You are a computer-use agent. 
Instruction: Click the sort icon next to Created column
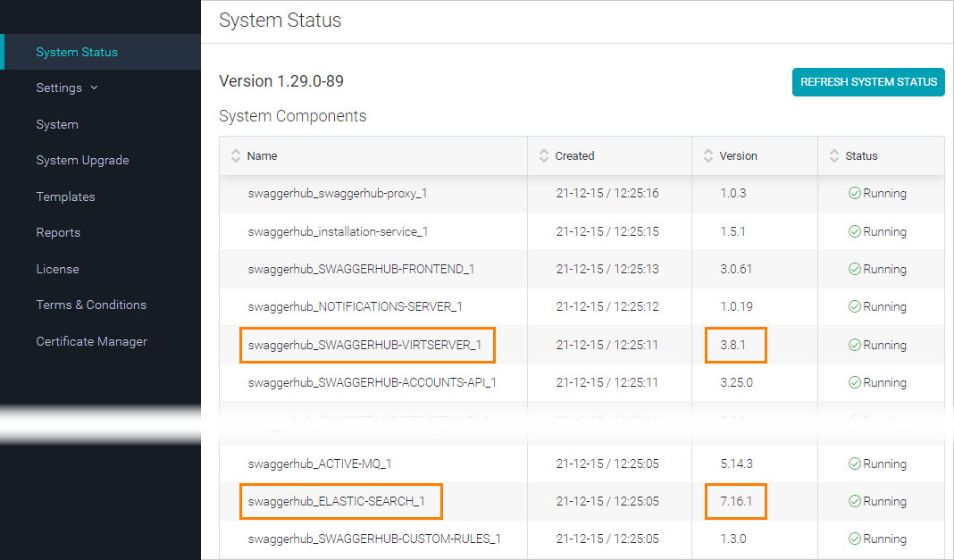[x=543, y=155]
